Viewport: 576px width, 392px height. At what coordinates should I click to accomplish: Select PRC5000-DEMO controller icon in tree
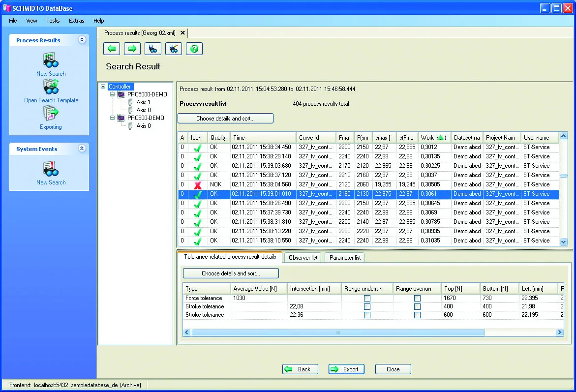[121, 94]
